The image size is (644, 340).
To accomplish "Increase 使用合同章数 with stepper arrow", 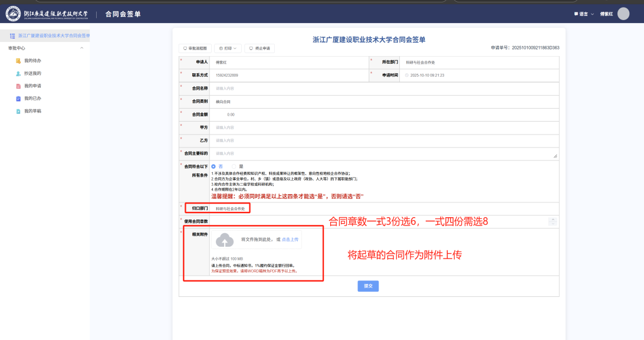I will [x=553, y=219].
